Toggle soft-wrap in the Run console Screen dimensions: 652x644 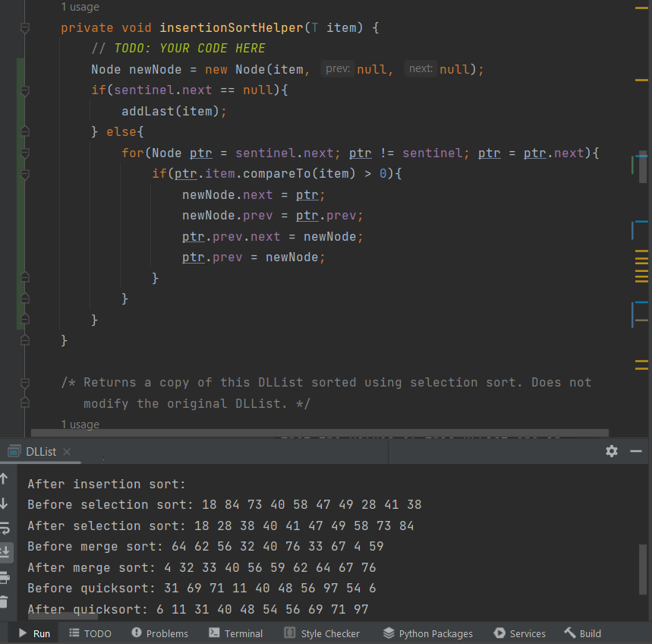(x=5, y=528)
